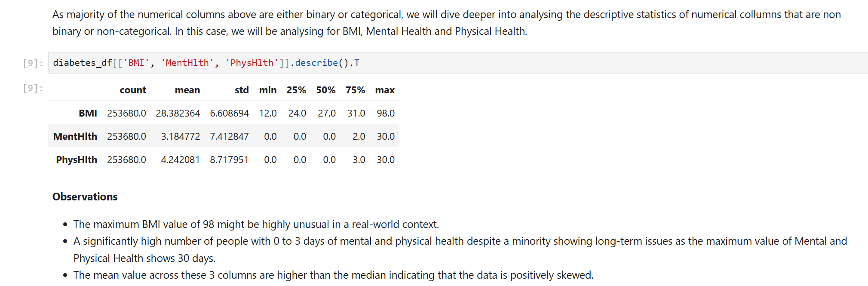
Task: Click the '50%' column header
Action: [326, 90]
